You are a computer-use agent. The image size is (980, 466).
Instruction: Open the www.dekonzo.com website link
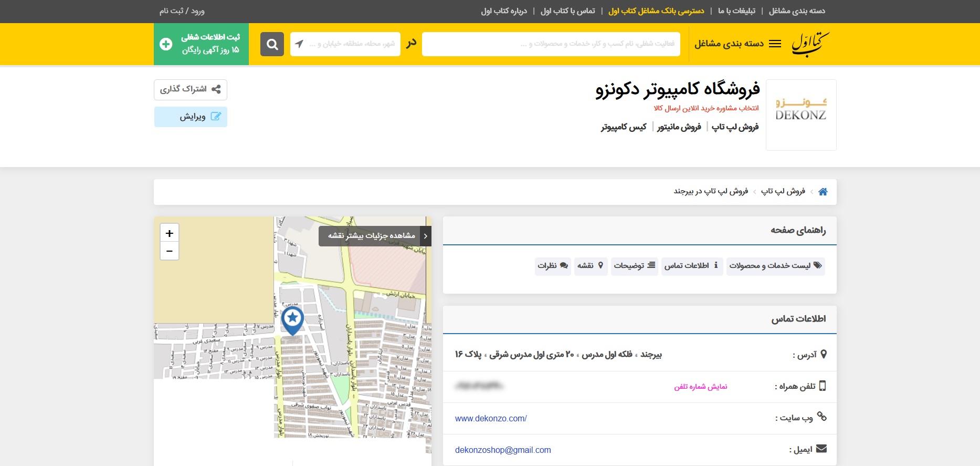pyautogui.click(x=491, y=419)
